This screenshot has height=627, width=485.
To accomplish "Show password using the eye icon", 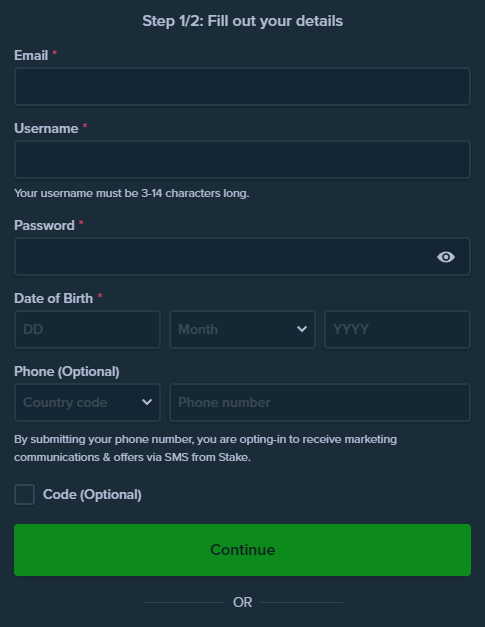I will (x=446, y=257).
